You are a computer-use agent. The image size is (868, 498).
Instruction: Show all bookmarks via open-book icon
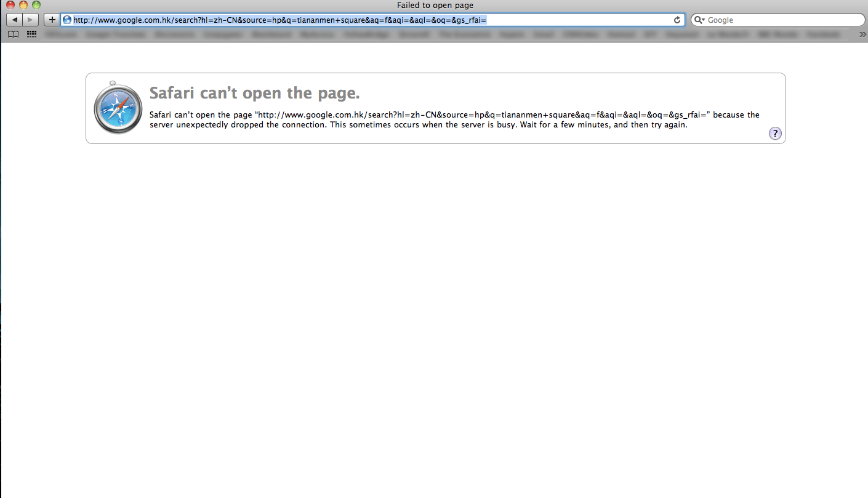click(x=13, y=34)
